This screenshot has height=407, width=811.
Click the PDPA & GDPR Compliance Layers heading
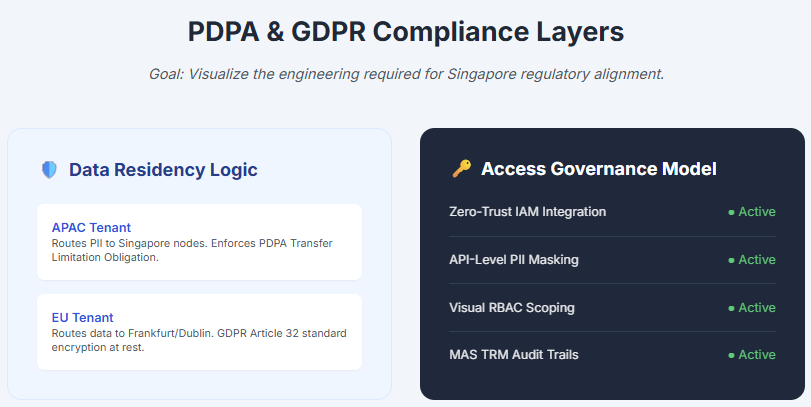406,32
